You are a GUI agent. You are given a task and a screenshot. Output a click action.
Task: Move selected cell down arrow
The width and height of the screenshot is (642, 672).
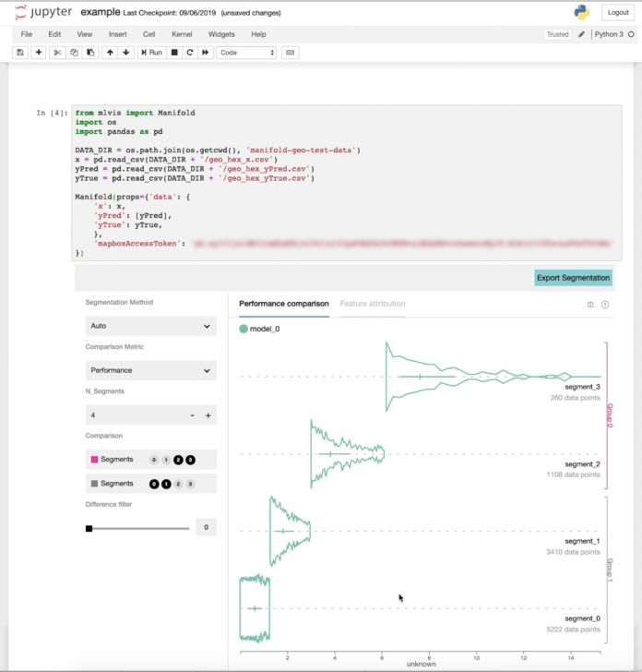point(126,53)
